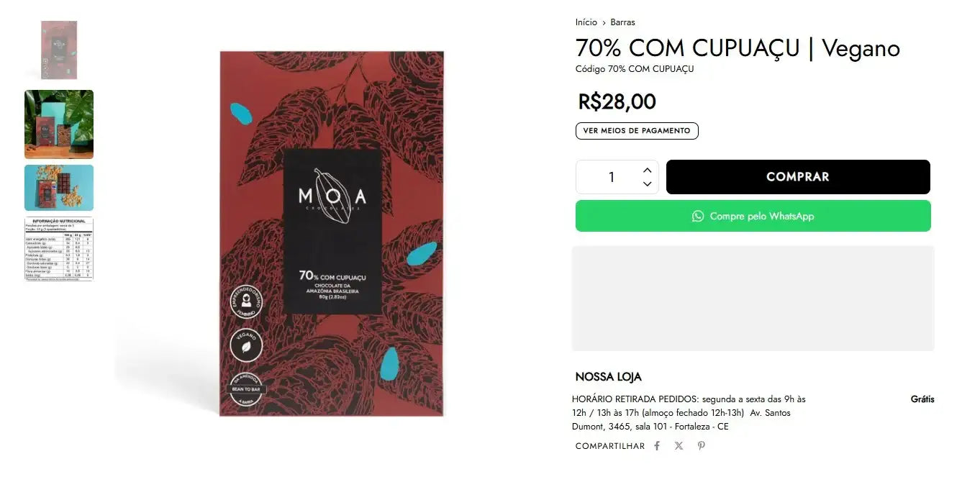The width and height of the screenshot is (980, 477).
Task: Click the main chocolate product image
Action: tap(332, 233)
